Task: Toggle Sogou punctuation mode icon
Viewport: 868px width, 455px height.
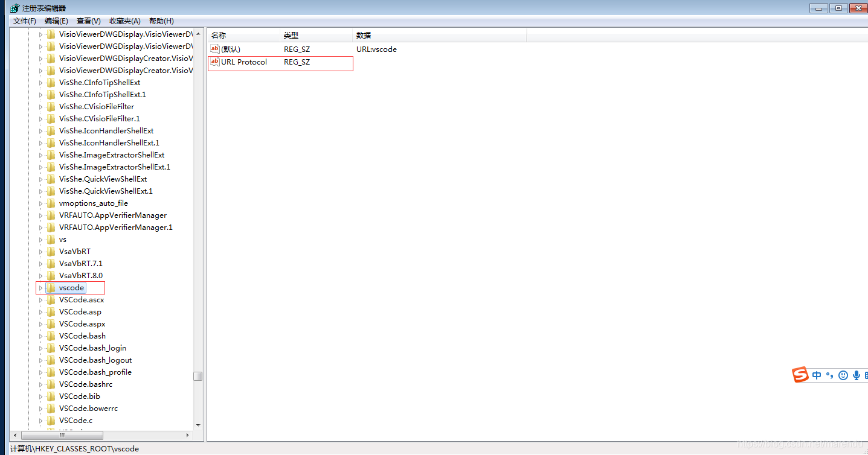Action: point(830,375)
